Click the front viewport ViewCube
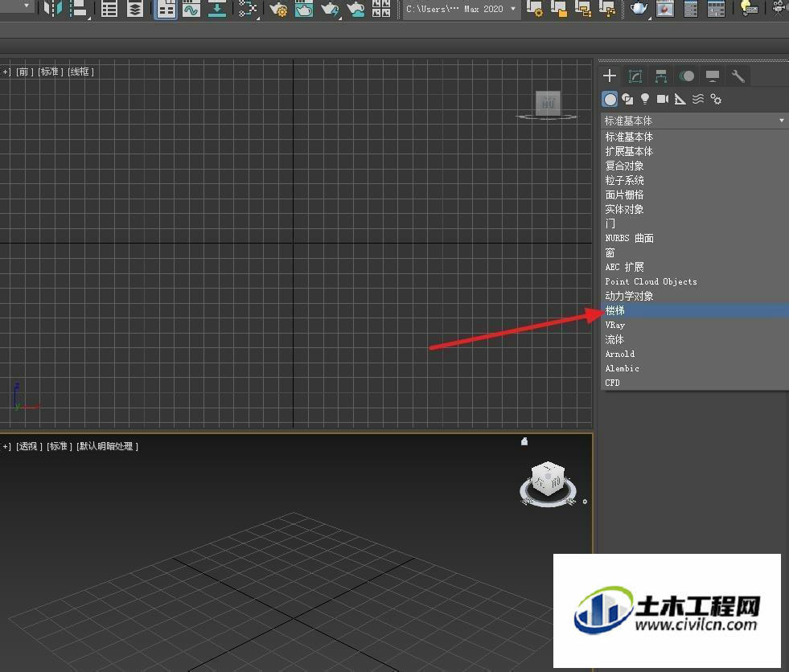The image size is (789, 672). (x=548, y=103)
